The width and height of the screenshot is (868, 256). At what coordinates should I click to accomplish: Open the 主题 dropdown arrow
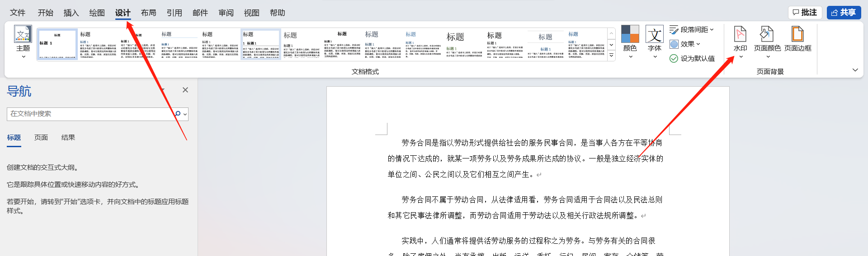[23, 57]
